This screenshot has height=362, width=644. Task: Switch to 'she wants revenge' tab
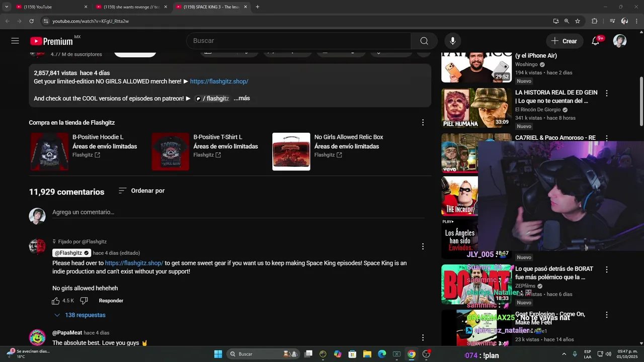(131, 7)
